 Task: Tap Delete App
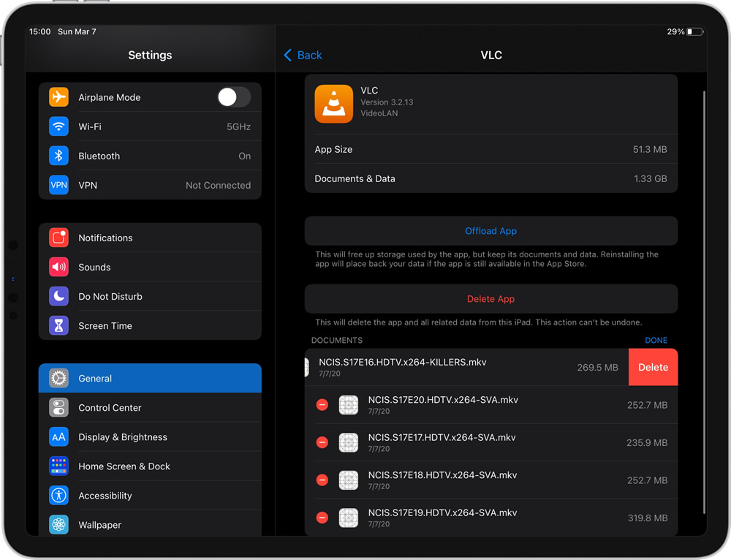coord(491,299)
